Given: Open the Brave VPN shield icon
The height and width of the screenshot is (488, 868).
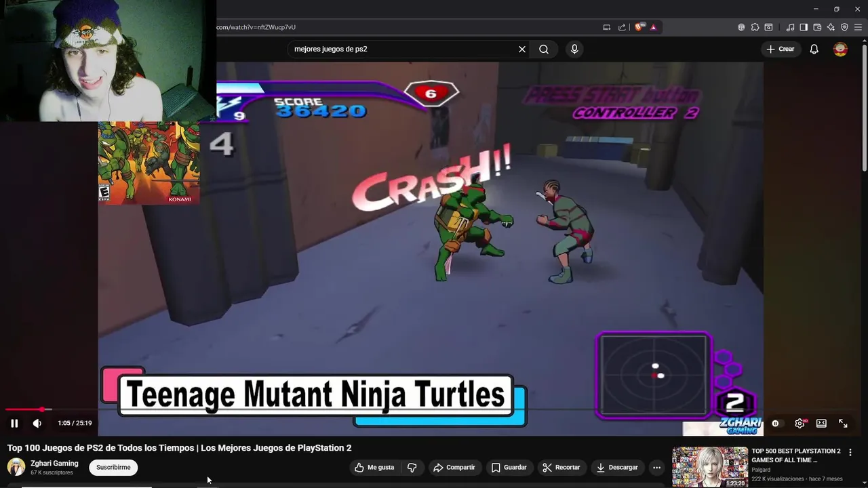Looking at the screenshot, I should 844,27.
